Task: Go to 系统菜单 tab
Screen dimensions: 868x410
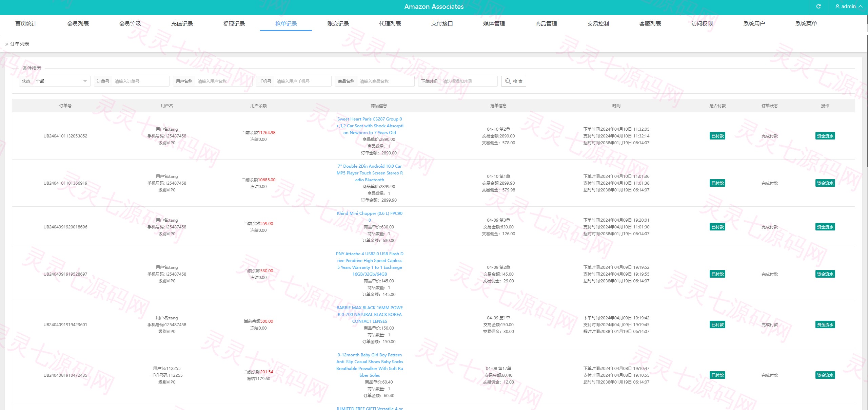Action: tap(806, 23)
